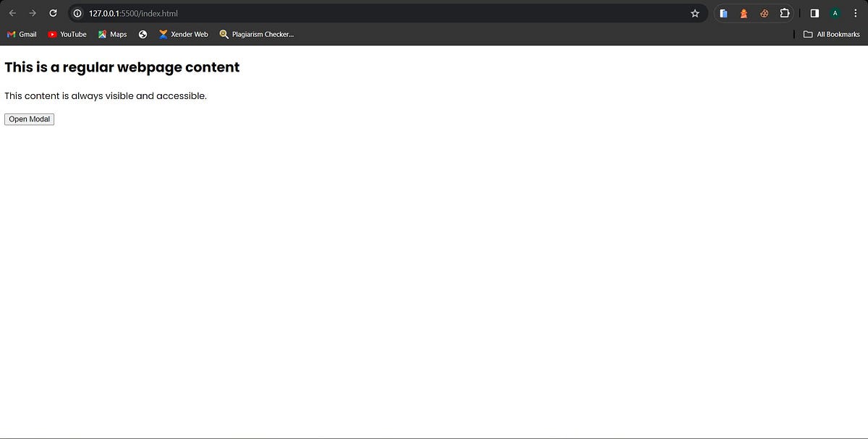Viewport: 868px width, 439px height.
Task: Click the green profile avatar
Action: (835, 12)
